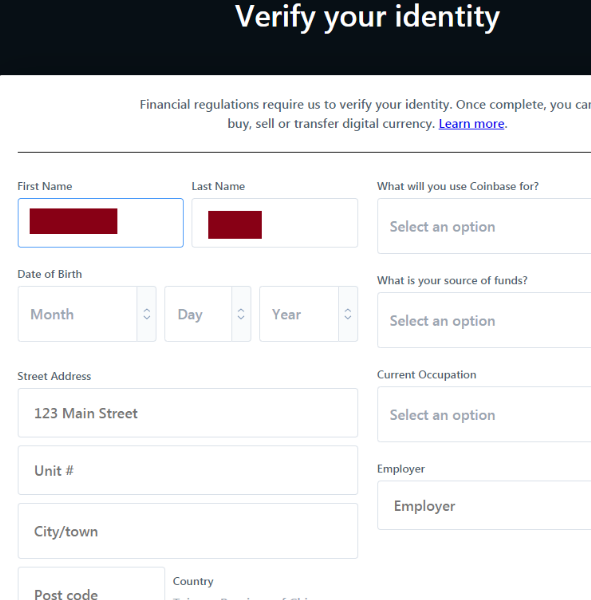
Task: Click the Date of Birth label
Action: pos(50,274)
